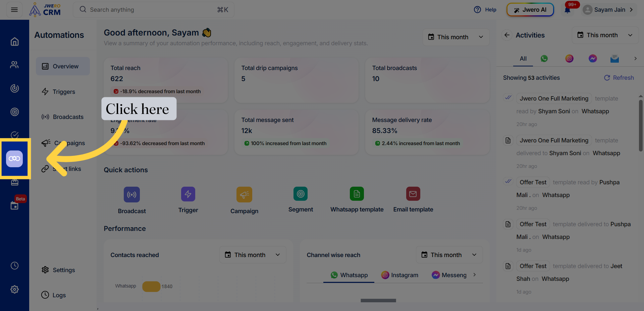Click the Broadcast quick action icon
This screenshot has width=644, height=311.
coord(131,194)
